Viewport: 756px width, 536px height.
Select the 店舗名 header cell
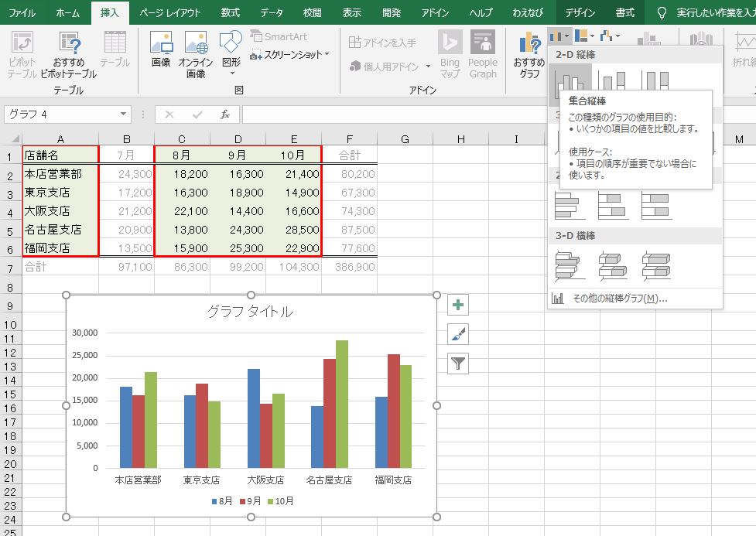tap(60, 155)
